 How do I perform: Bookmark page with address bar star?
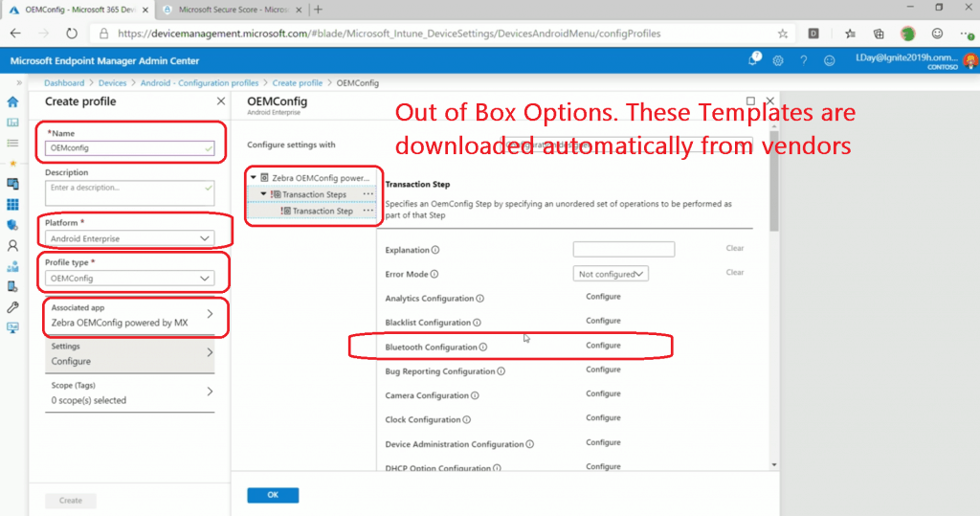coord(783,34)
